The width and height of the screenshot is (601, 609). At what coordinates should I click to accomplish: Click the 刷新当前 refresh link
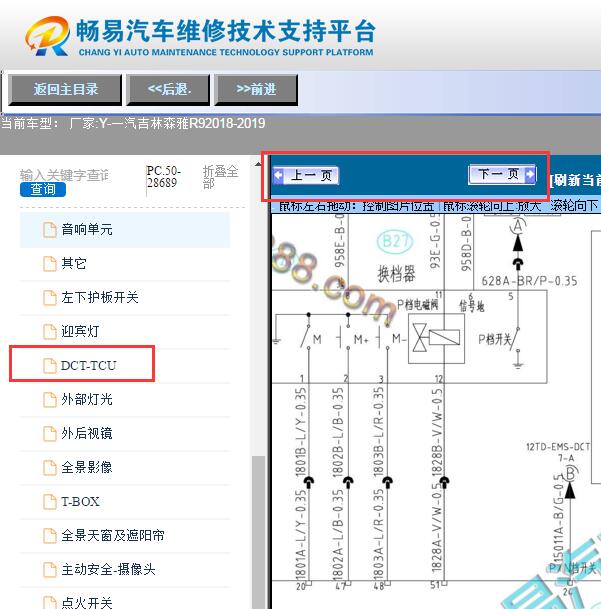575,180
